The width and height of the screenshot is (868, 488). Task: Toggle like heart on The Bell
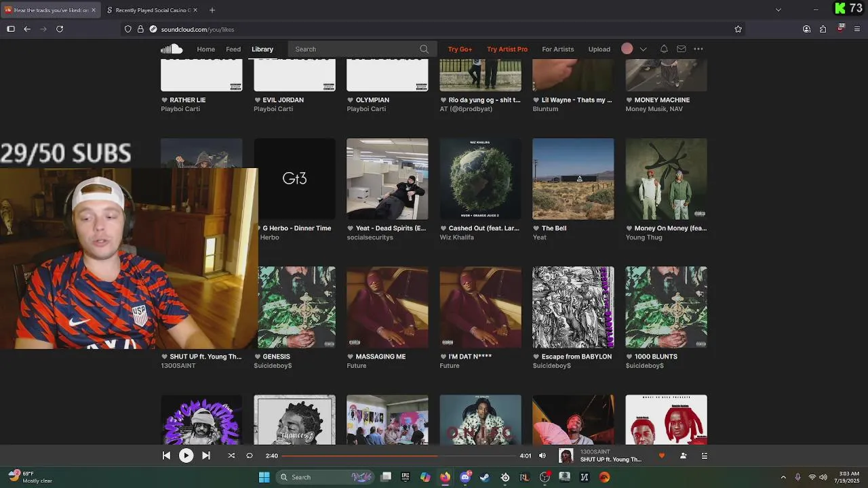point(536,228)
